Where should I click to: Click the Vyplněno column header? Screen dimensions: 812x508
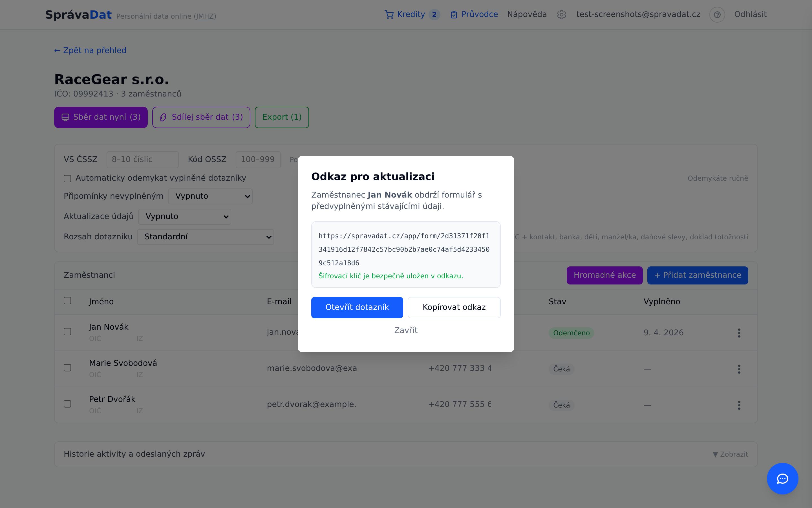[x=662, y=302]
